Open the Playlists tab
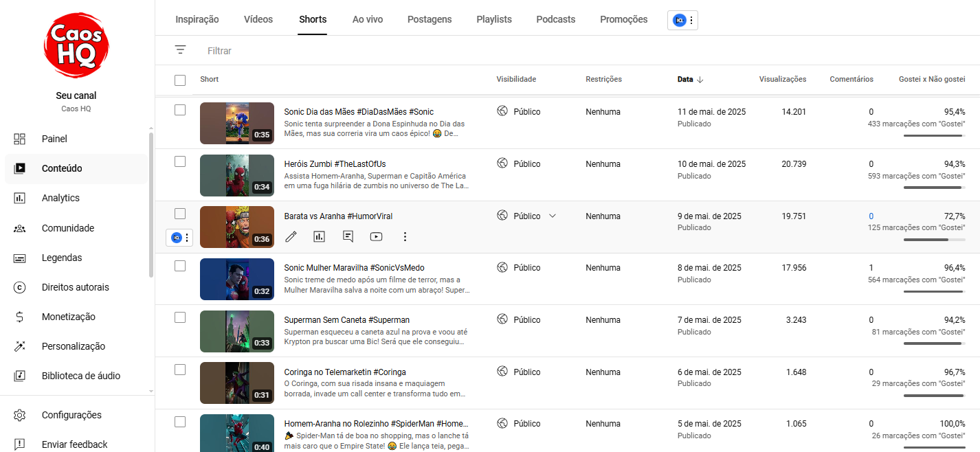Viewport: 980px width, 452px height. tap(494, 19)
